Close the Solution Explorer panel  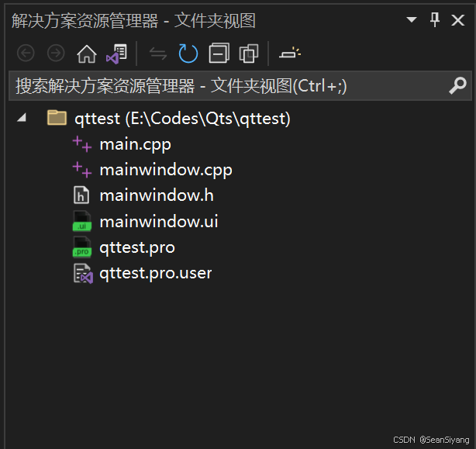tap(458, 20)
